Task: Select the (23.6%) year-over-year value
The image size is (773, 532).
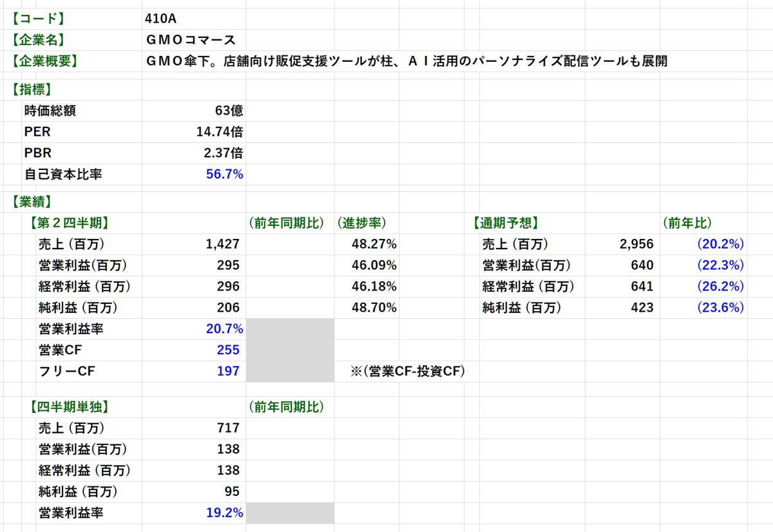Action: click(721, 308)
